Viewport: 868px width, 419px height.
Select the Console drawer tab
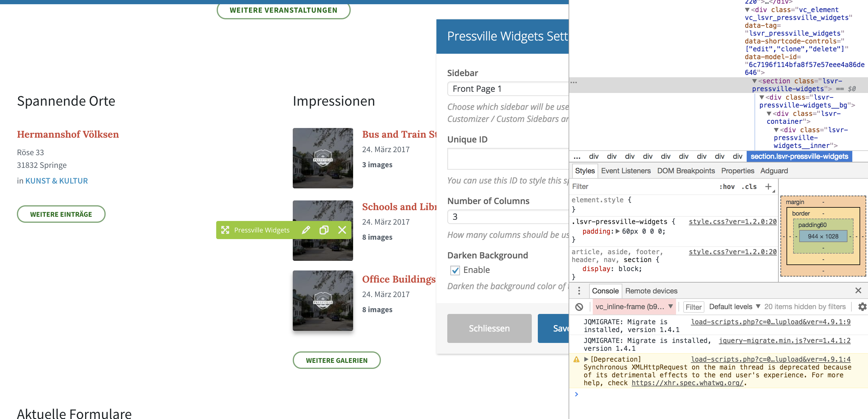pos(605,291)
